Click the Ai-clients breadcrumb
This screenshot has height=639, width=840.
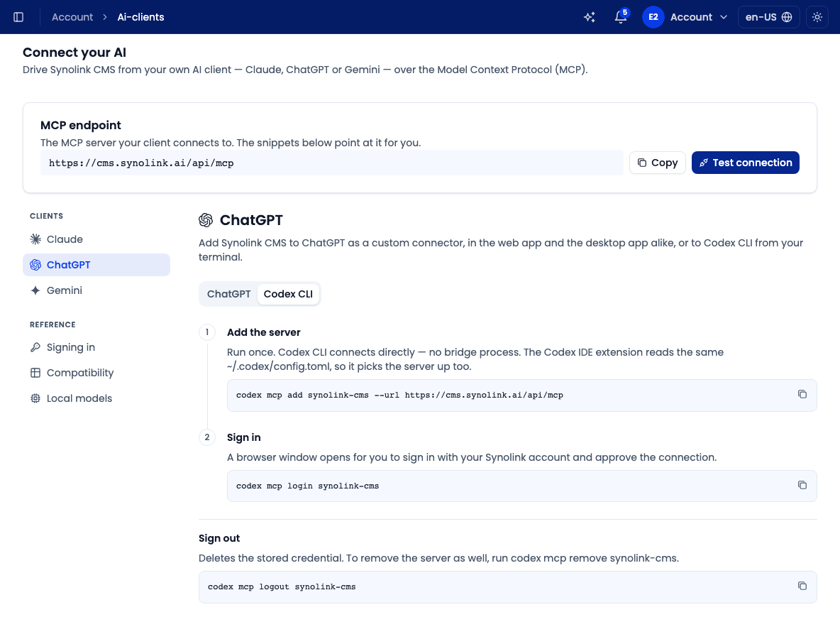coord(141,17)
